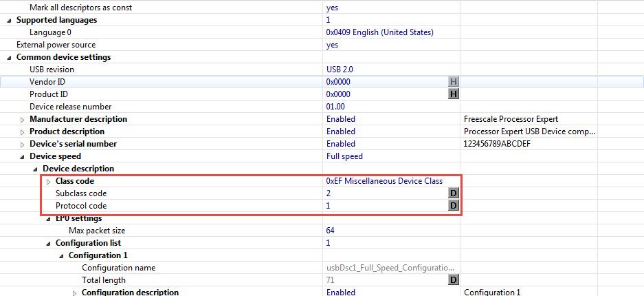
Task: Expand the Configuration description node
Action: [75, 293]
